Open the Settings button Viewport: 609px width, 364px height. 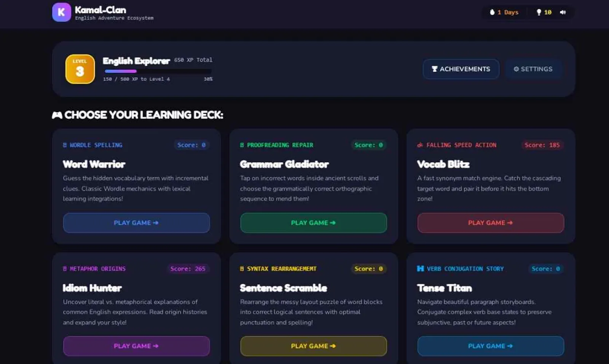coord(533,69)
